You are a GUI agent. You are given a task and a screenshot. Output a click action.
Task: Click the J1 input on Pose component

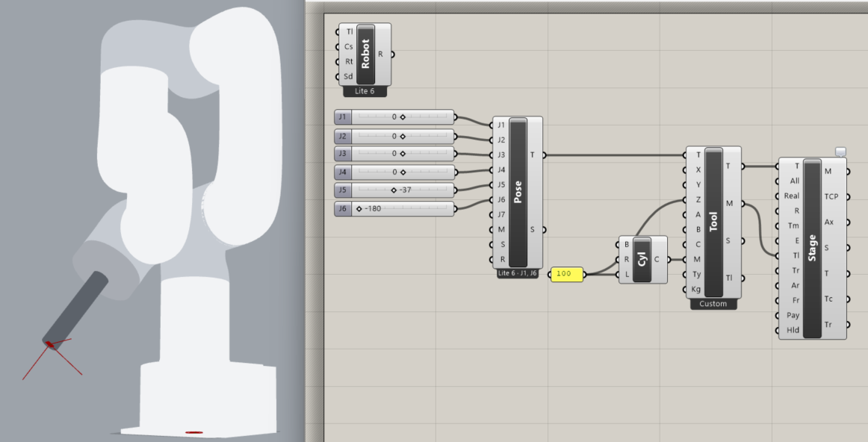(x=501, y=125)
